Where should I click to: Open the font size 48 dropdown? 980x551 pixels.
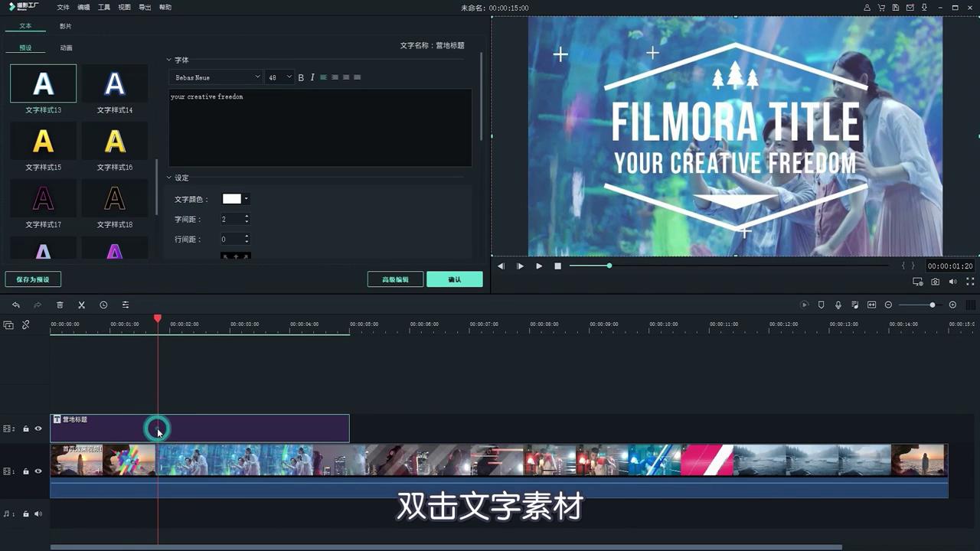tap(279, 77)
